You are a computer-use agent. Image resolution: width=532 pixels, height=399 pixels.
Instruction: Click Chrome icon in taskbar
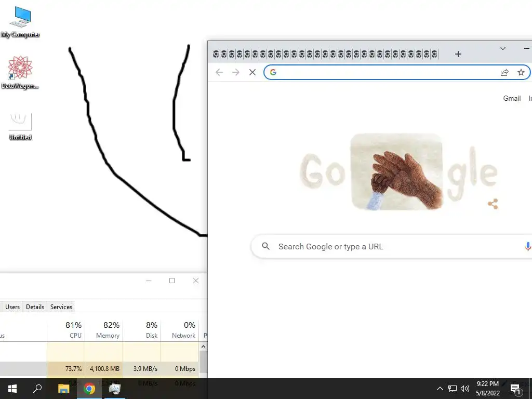point(89,389)
